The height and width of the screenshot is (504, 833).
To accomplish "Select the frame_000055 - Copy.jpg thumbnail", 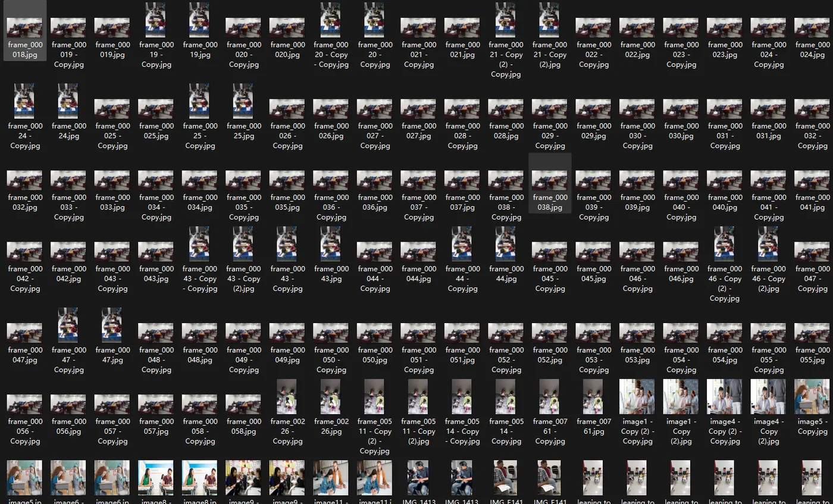I will tap(769, 333).
